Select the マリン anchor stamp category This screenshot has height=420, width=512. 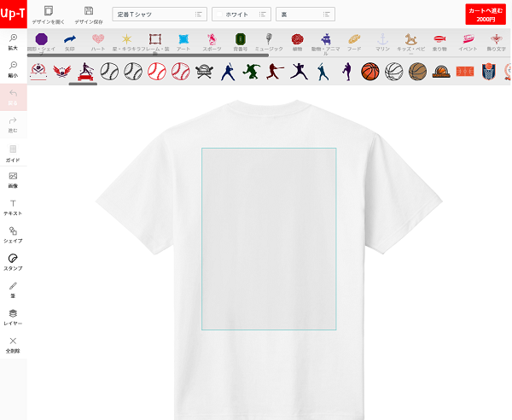[382, 42]
